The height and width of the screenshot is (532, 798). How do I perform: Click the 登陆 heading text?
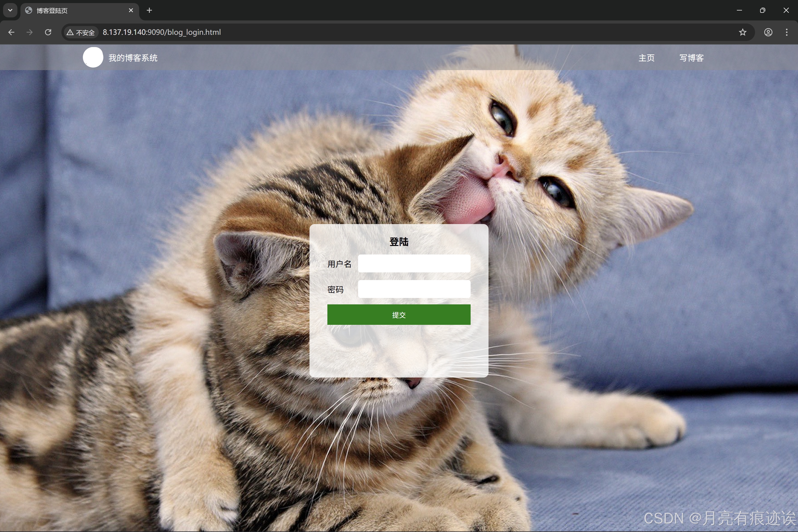pyautogui.click(x=399, y=242)
